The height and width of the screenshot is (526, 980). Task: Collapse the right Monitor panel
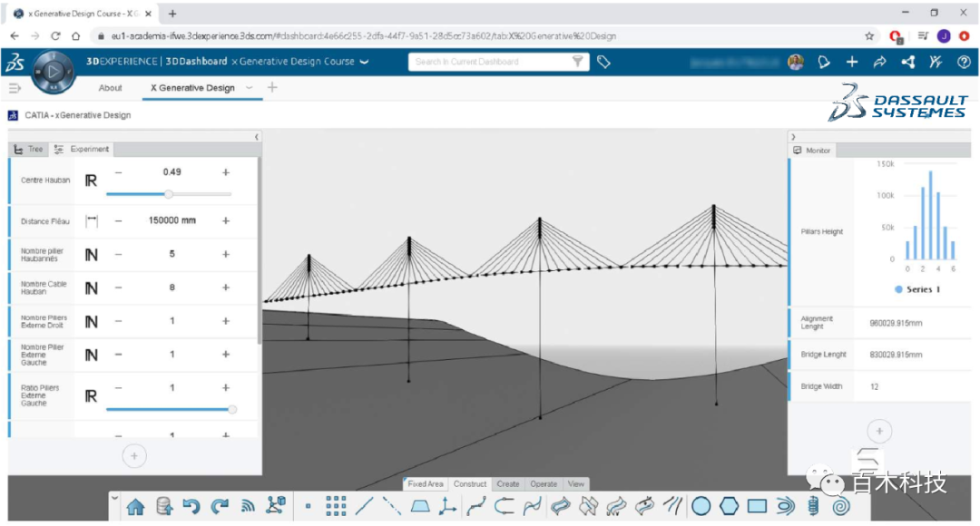click(x=794, y=137)
